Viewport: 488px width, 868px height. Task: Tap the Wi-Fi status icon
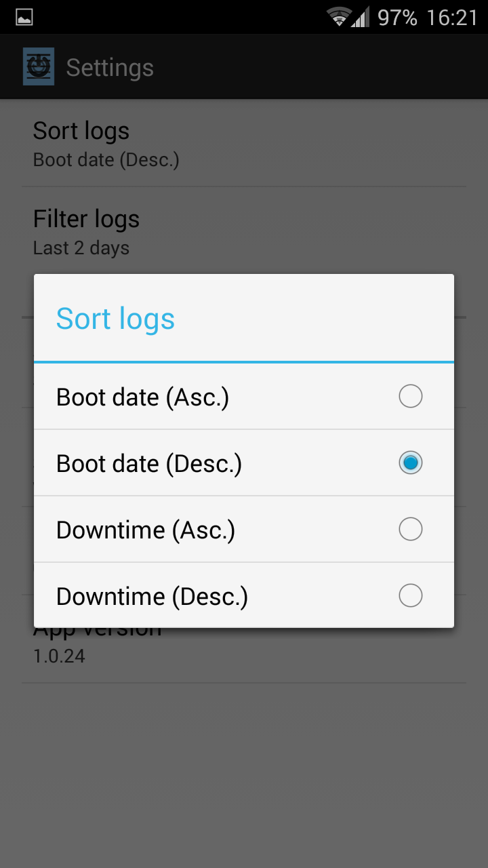pos(338,18)
